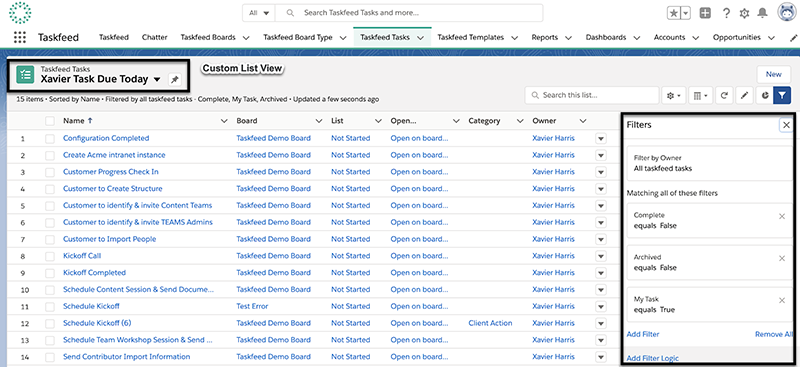Expand the Taskfeed Board Type tab menu
The image size is (800, 367).
point(343,38)
